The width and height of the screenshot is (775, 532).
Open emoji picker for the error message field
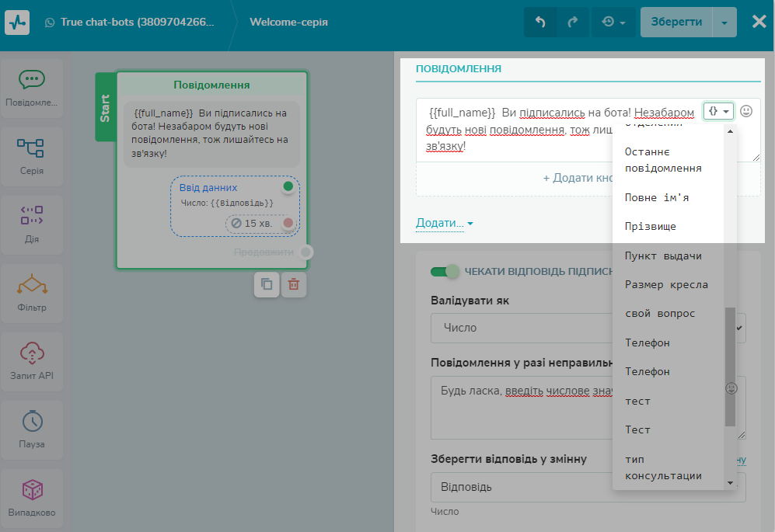tap(731, 388)
